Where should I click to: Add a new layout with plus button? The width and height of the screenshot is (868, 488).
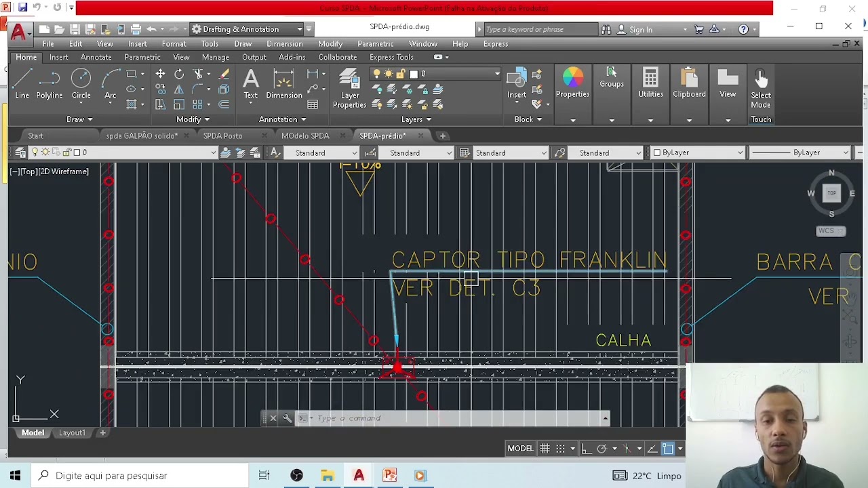click(103, 432)
